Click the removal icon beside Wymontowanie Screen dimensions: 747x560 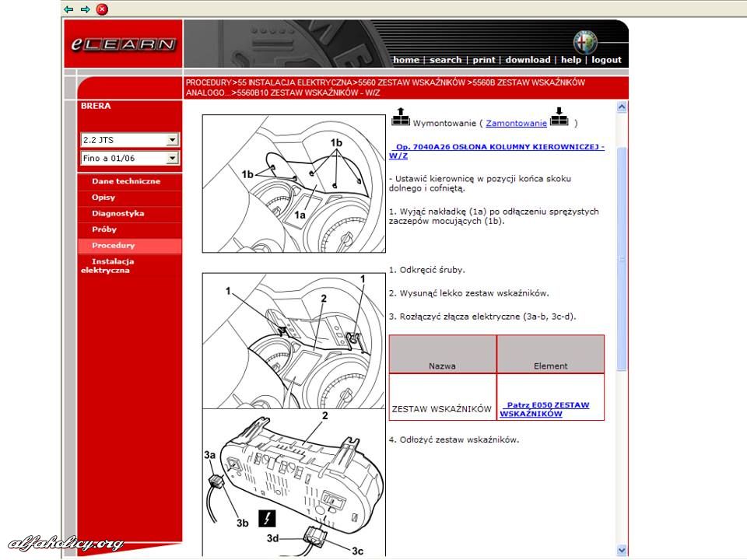[x=401, y=117]
